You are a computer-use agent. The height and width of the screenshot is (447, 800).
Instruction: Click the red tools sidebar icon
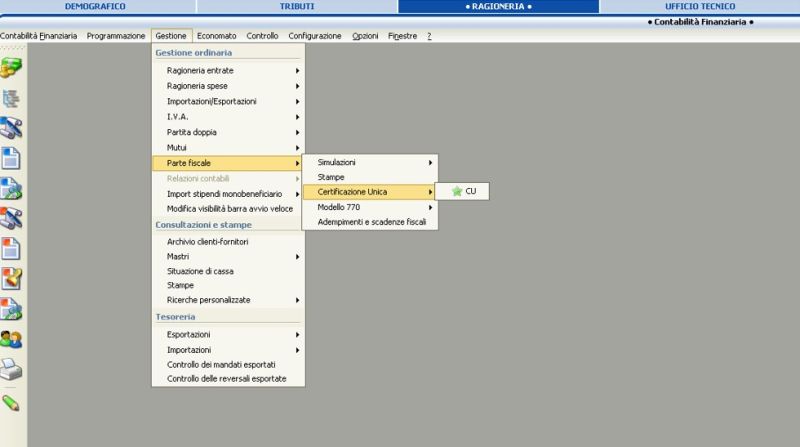tap(11, 218)
